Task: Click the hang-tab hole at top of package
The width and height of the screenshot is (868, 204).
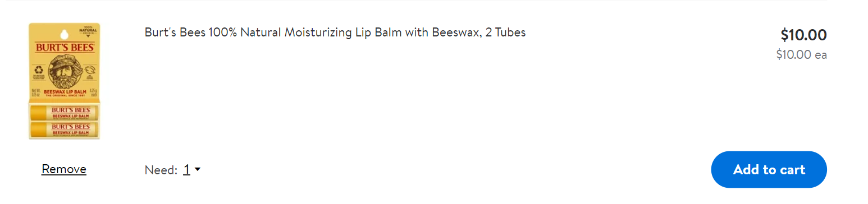Action: click(x=64, y=33)
